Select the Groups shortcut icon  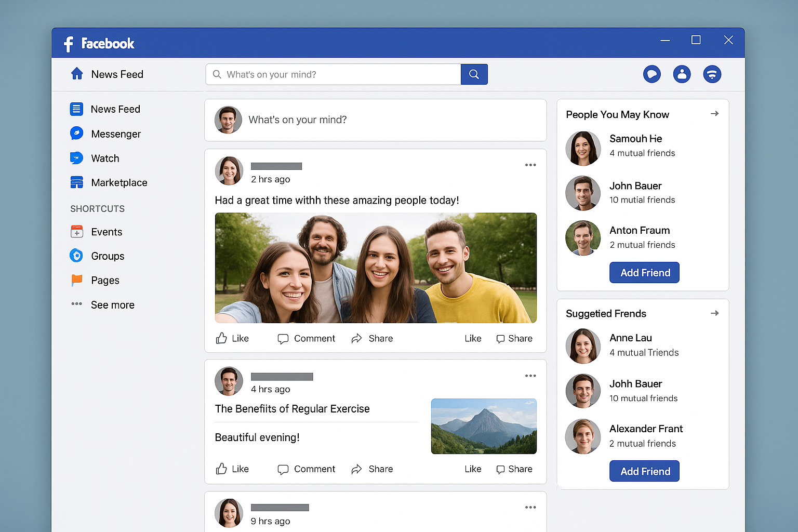(76, 256)
